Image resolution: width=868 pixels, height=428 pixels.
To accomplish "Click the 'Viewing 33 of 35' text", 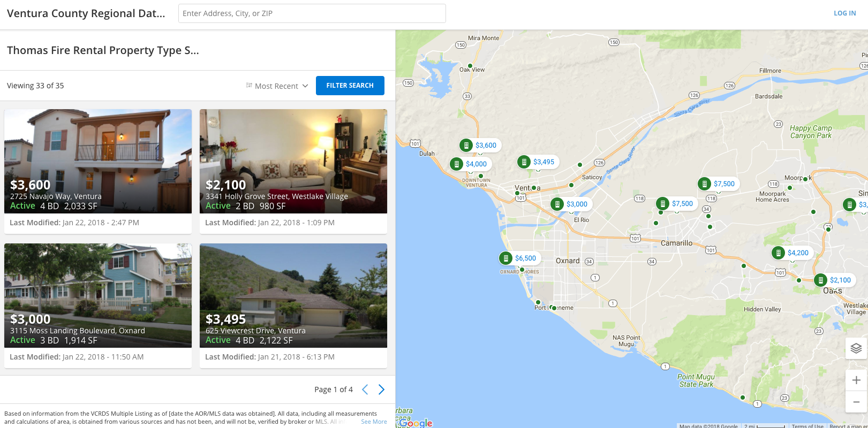I will [35, 86].
